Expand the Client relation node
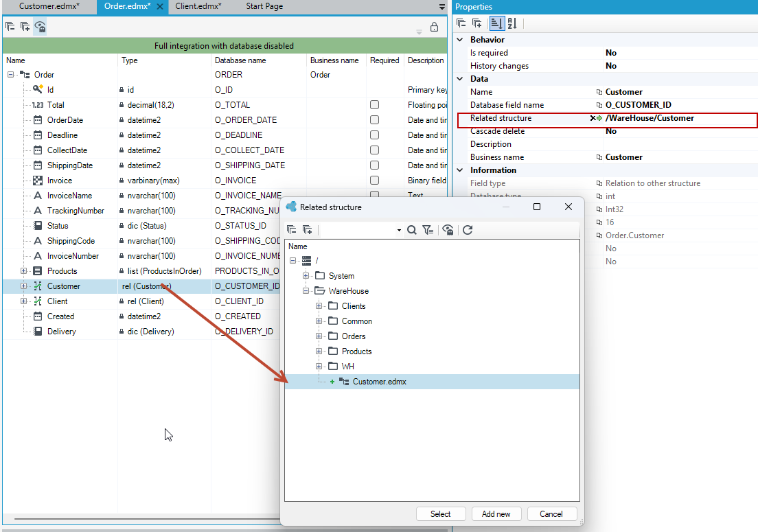The height and width of the screenshot is (532, 758). 23,301
